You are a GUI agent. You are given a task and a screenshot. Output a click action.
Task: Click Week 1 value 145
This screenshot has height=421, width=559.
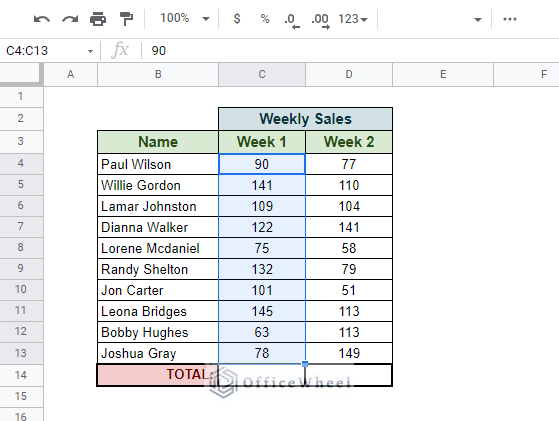click(x=262, y=312)
